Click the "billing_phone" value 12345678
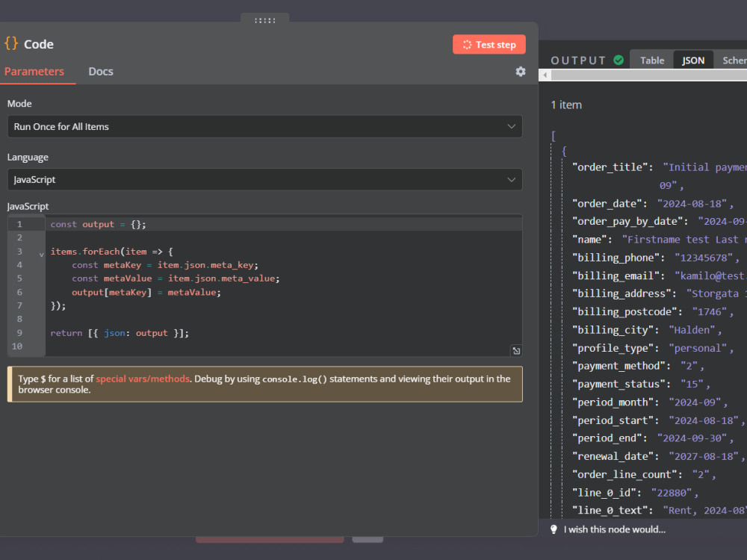 pos(704,258)
